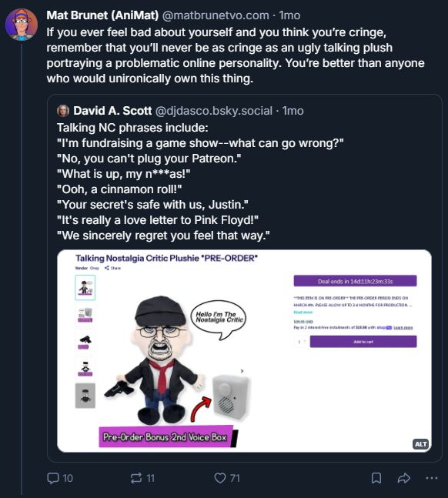Enlarge the Nostalgia Critic plushie product image
The width and height of the screenshot is (448, 498).
pyautogui.click(x=244, y=351)
